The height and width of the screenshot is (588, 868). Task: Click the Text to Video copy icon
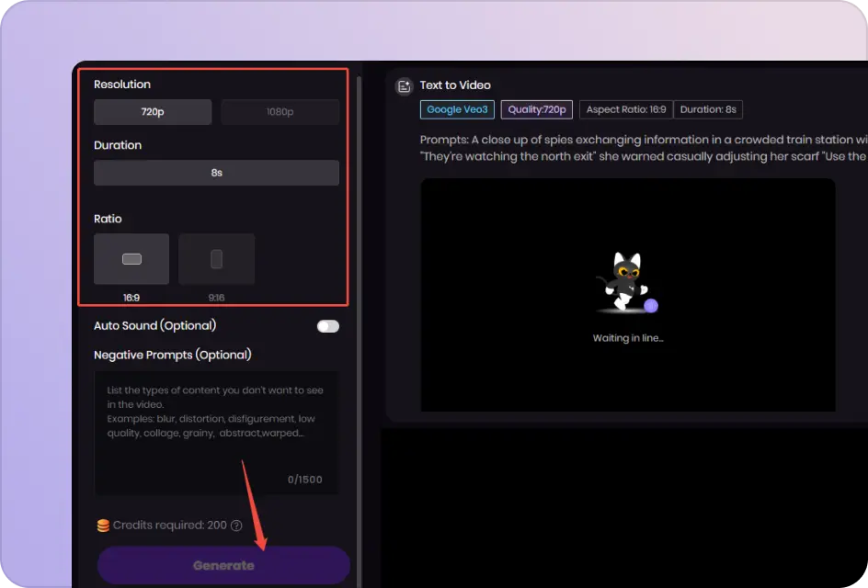coord(403,85)
